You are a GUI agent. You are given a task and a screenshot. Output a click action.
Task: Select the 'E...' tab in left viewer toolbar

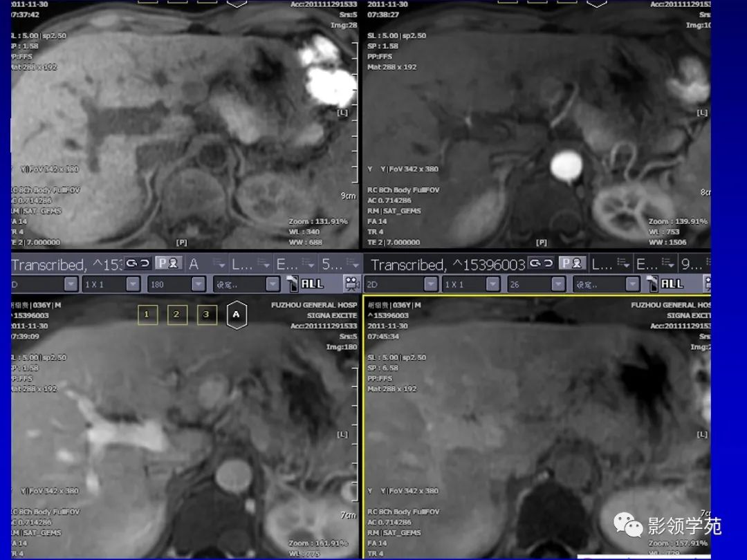coord(287,264)
